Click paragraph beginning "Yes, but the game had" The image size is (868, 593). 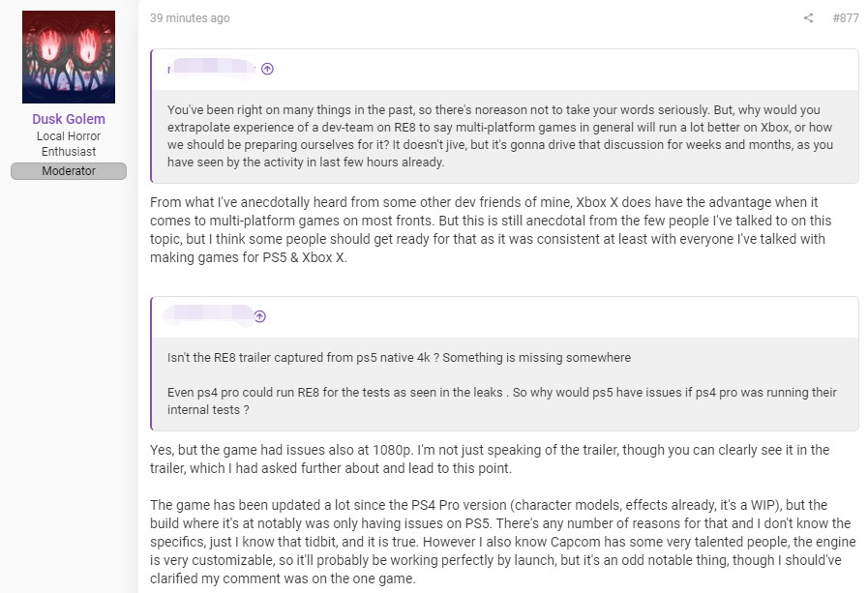490,460
